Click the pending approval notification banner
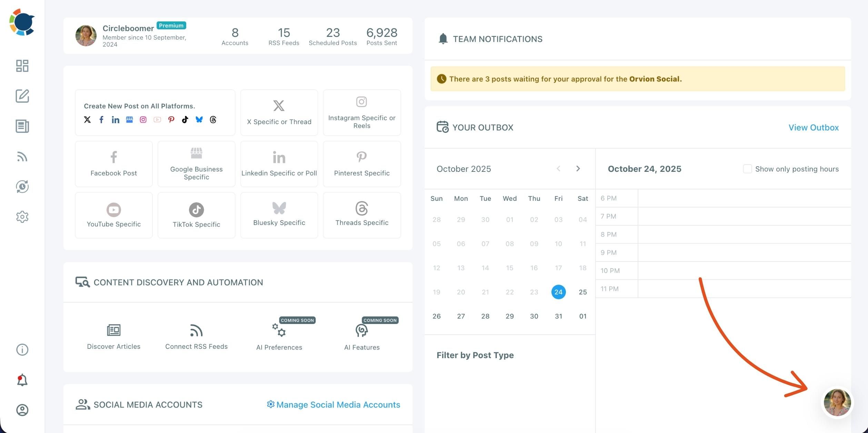The image size is (868, 433). point(637,79)
